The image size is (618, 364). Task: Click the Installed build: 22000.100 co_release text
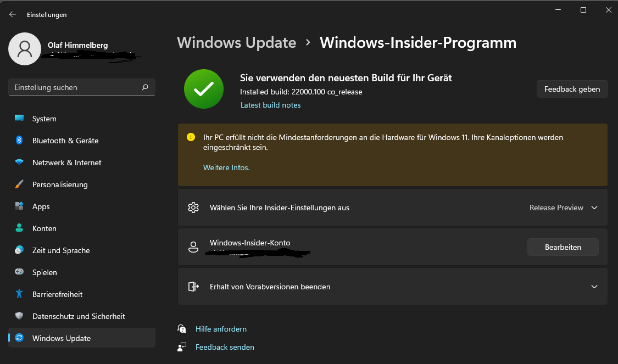[x=301, y=92]
